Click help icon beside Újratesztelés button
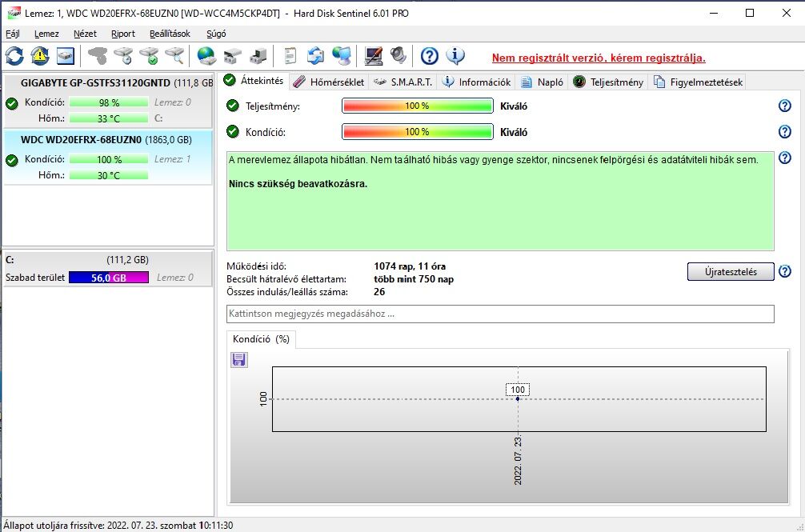The height and width of the screenshot is (532, 805). [x=784, y=271]
